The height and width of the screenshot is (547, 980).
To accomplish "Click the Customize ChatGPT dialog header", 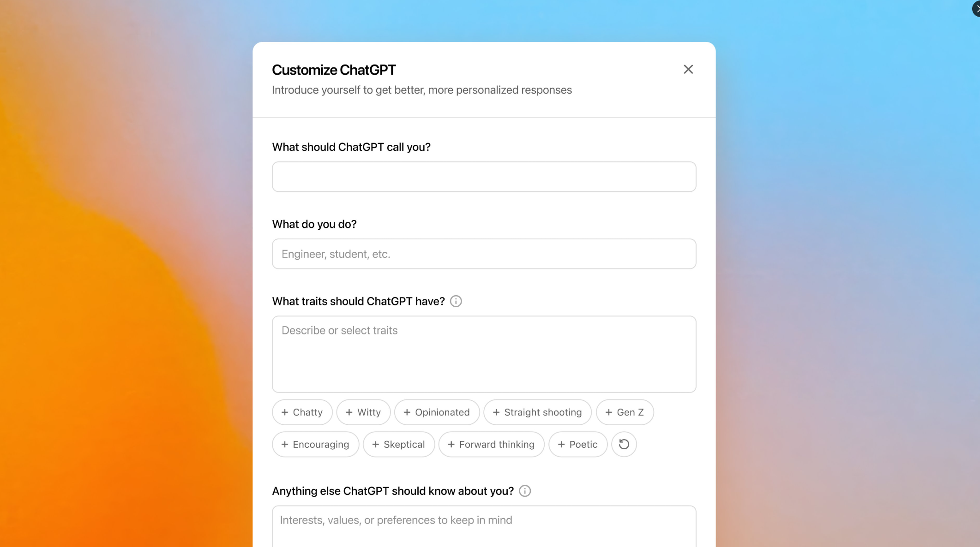I will 334,69.
